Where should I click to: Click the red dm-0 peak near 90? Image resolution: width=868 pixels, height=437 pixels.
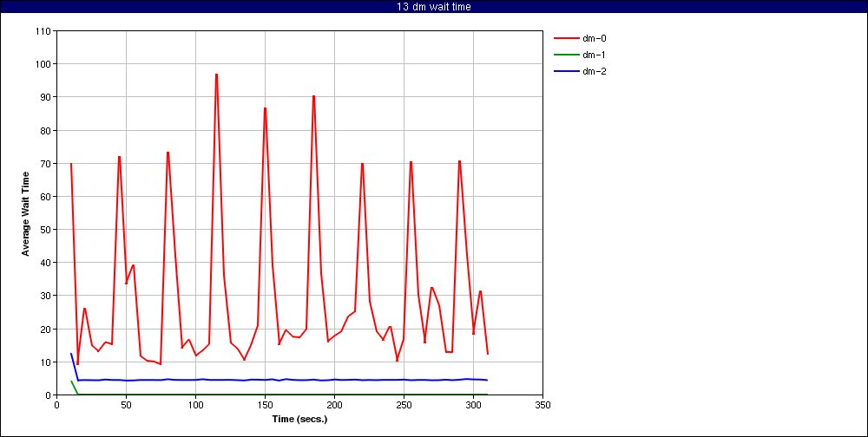coord(314,96)
